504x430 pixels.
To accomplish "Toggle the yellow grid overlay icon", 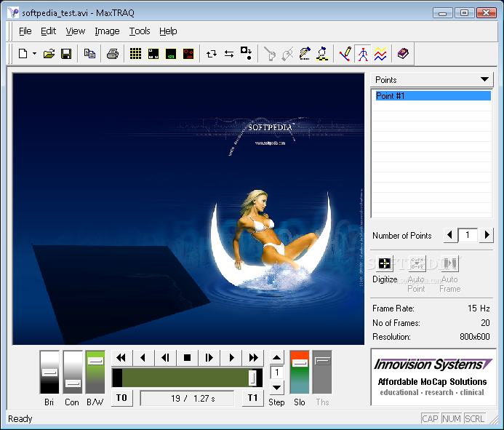I will click(136, 54).
